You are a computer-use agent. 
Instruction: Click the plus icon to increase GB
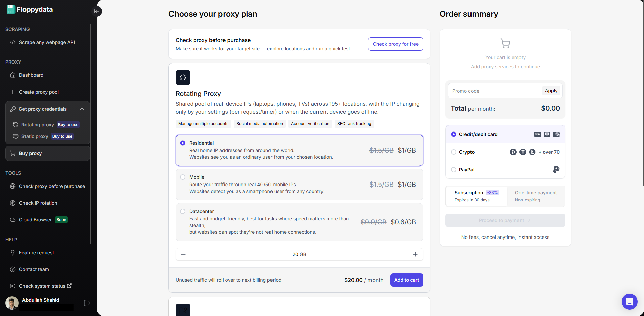point(415,254)
